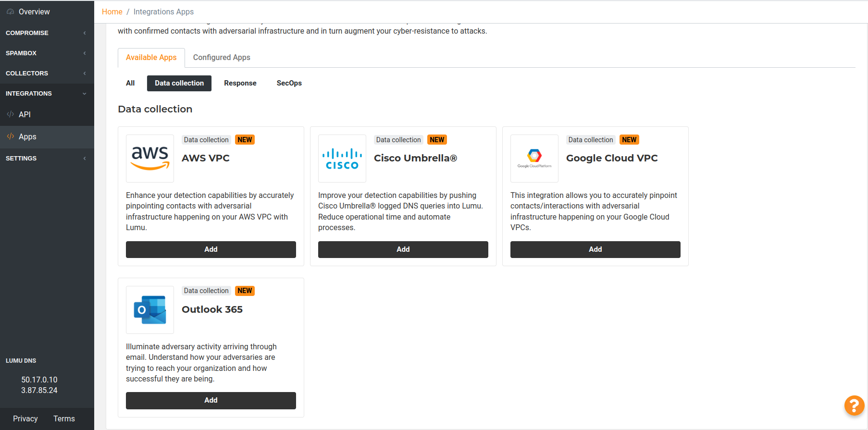Expand the Compromise sidebar section
The image size is (868, 430).
pos(47,33)
